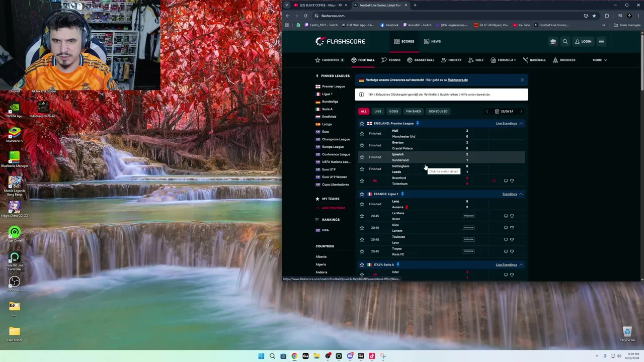The height and width of the screenshot is (362, 644).
Task: Expand the More sports dropdown
Action: [x=600, y=60]
